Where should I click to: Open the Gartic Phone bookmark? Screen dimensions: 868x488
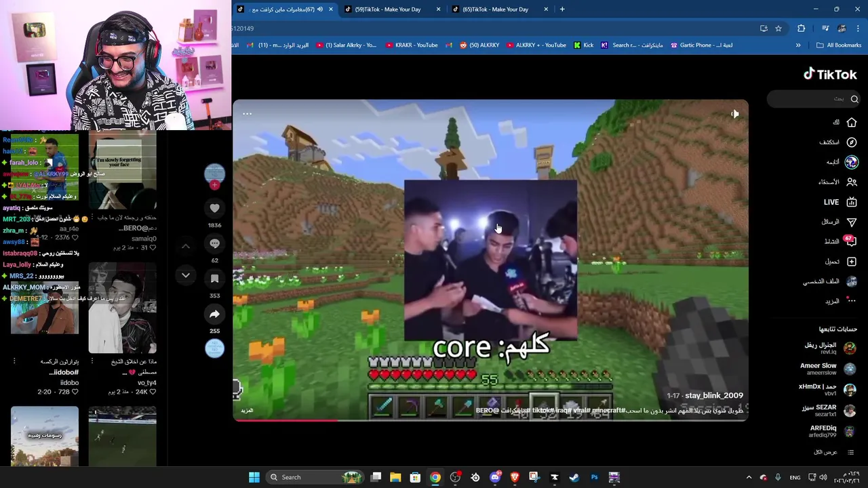tap(701, 45)
